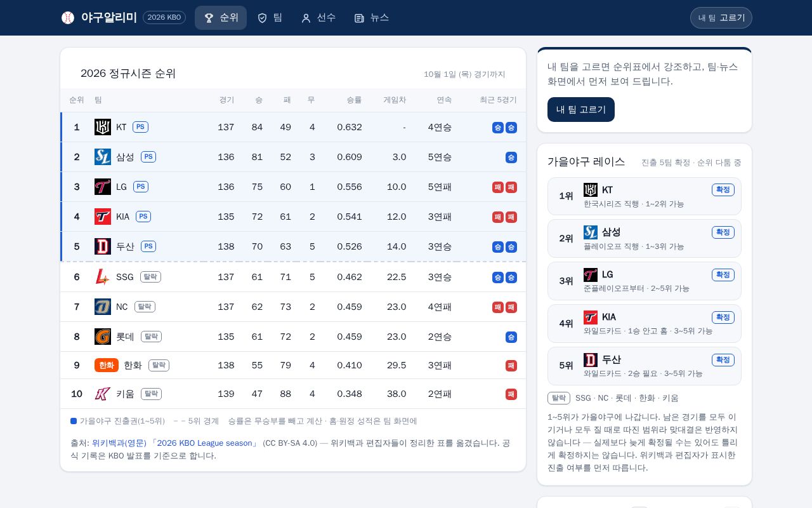Click the 2026 KBO badge
Screen dimensions: 812x508
(164, 18)
